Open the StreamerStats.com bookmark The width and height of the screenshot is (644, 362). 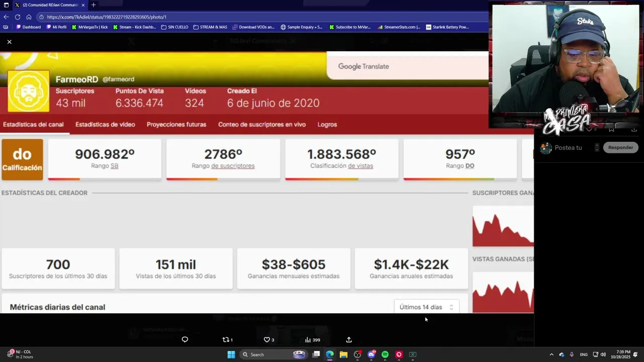[399, 27]
